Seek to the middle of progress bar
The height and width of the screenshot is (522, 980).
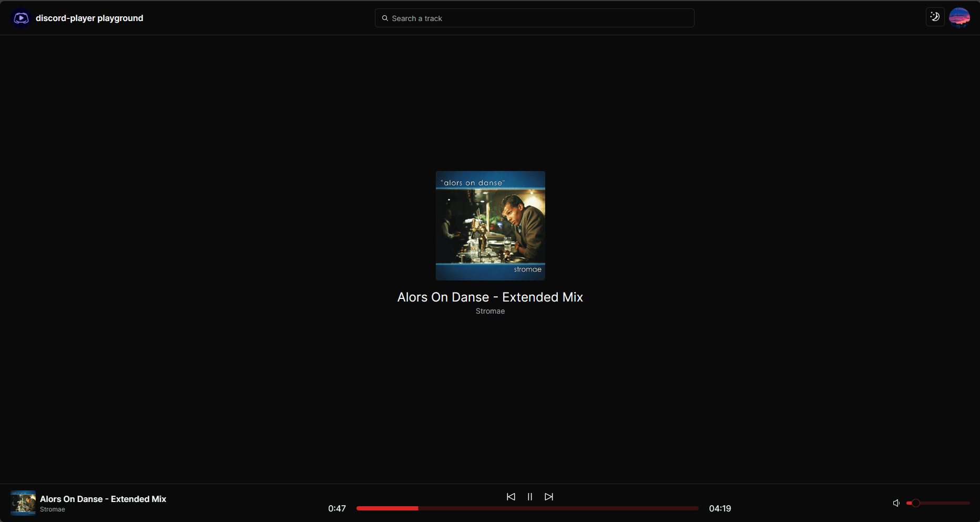[527, 508]
